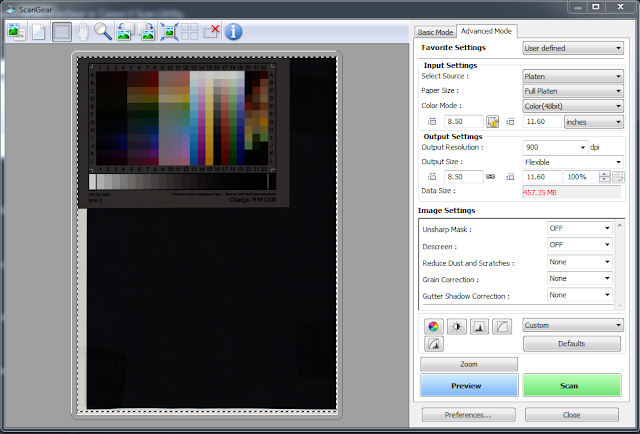The width and height of the screenshot is (640, 434).
Task: Click the output size chain link icon
Action: point(491,177)
